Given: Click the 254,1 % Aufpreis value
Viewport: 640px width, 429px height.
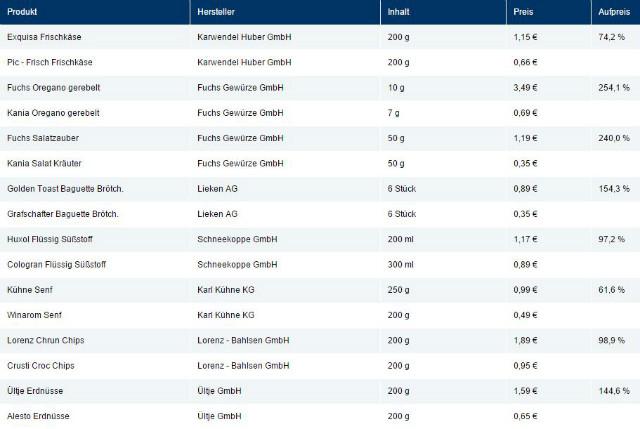Looking at the screenshot, I should [611, 87].
